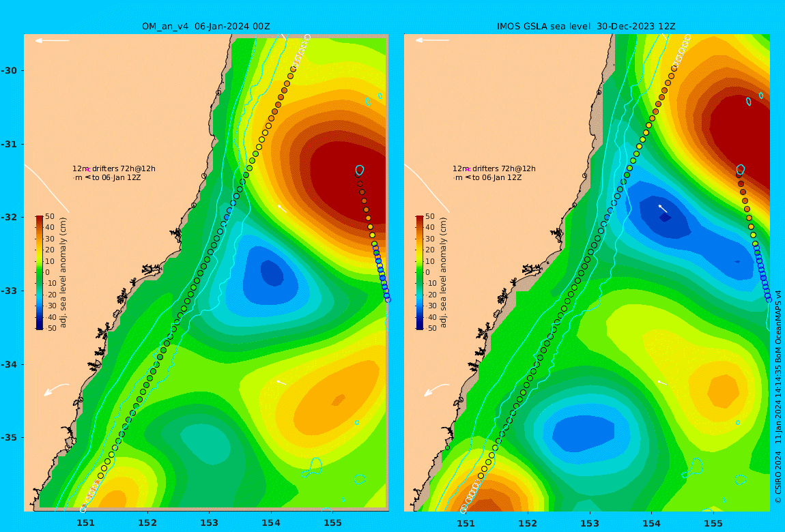Click "adj. sea level anomaly (cm)" label in the OM_an_v4 map
This screenshot has width=785, height=532.
pos(63,273)
